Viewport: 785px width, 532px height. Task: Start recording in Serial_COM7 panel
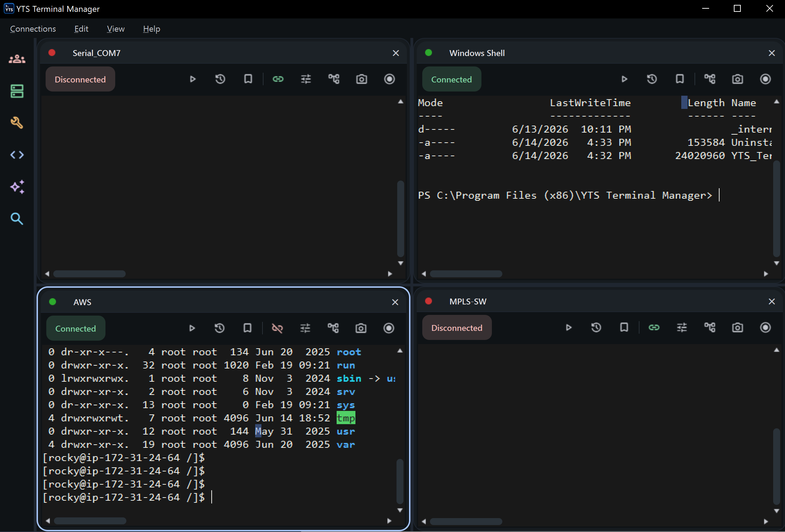pos(389,79)
